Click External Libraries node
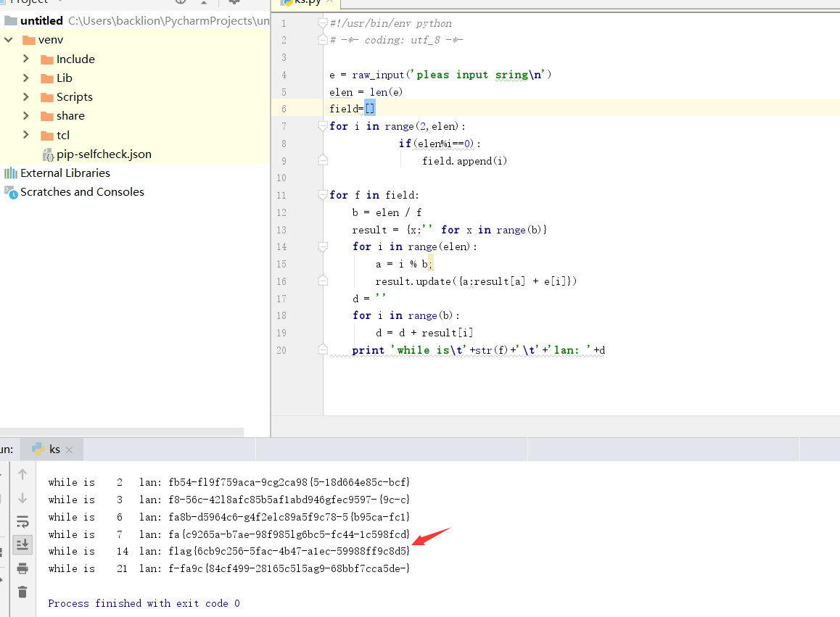Screen dimensions: 840x617 65,173
